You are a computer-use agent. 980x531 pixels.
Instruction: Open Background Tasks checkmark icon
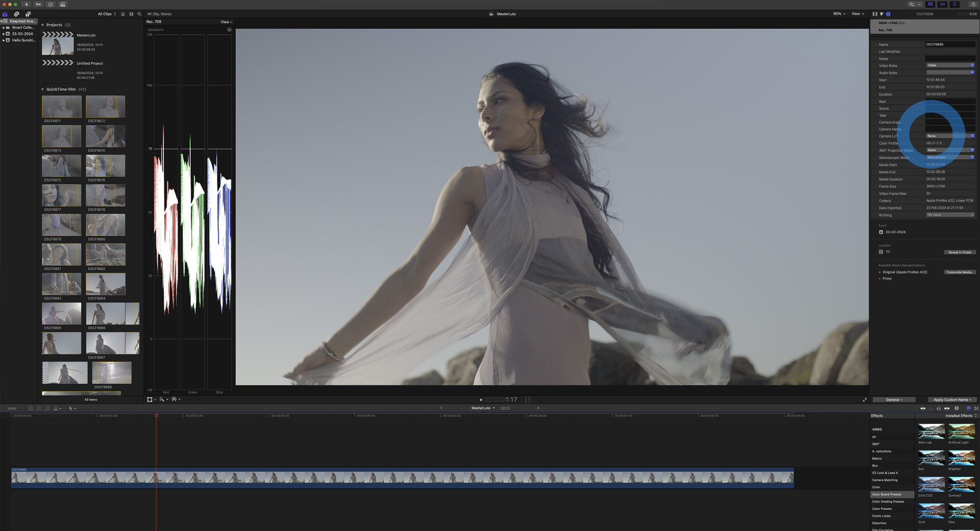click(51, 4)
